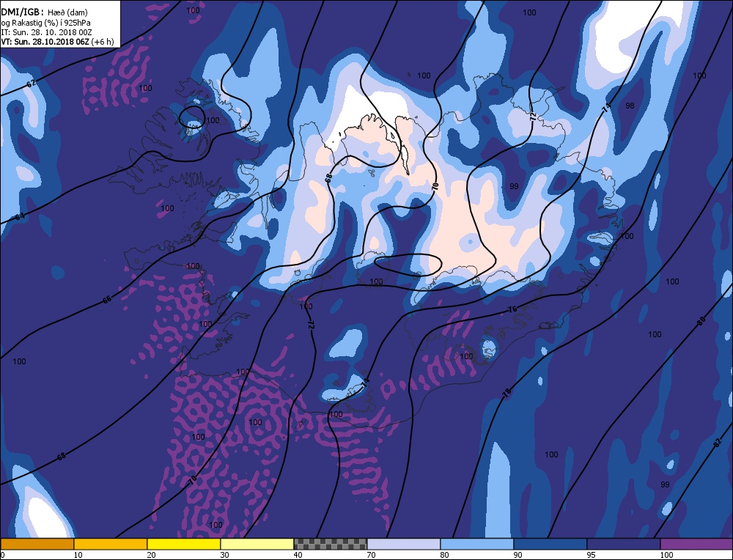Select the "VT: Sun. 28.10.2018 06Z (+6 h)" line
This screenshot has height=560, width=733.
click(57, 42)
